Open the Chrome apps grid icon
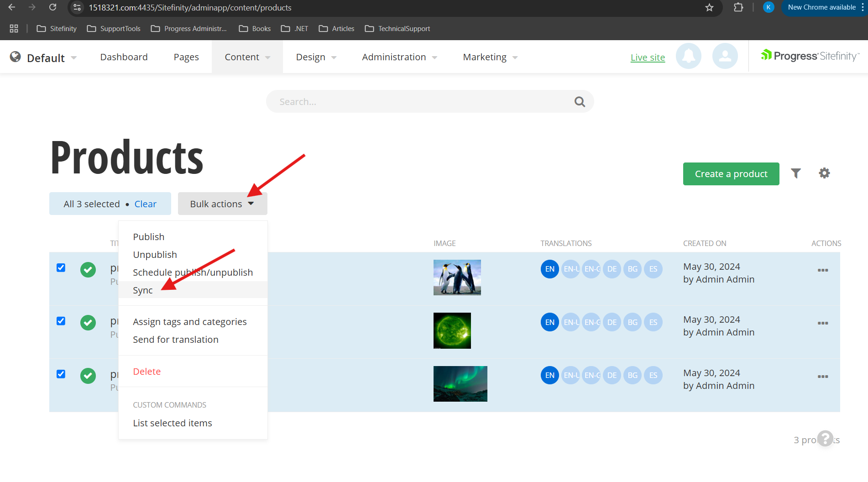Viewport: 868px width, 482px height. tap(14, 28)
